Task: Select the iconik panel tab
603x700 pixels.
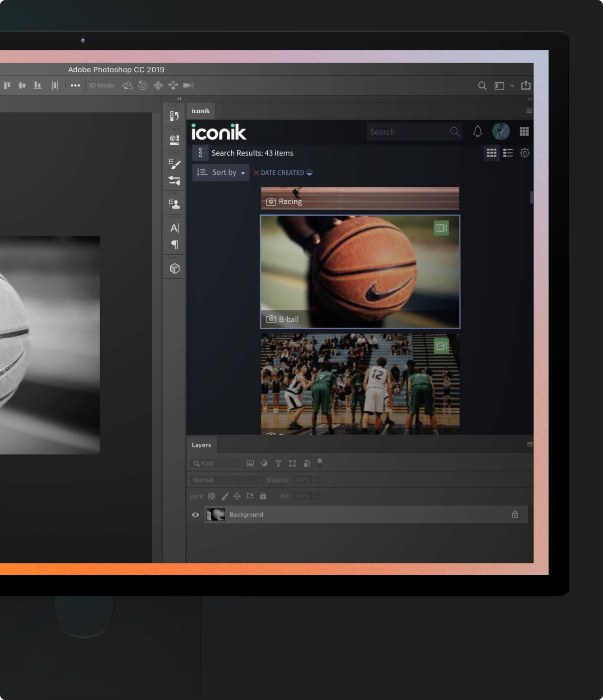Action: 201,111
